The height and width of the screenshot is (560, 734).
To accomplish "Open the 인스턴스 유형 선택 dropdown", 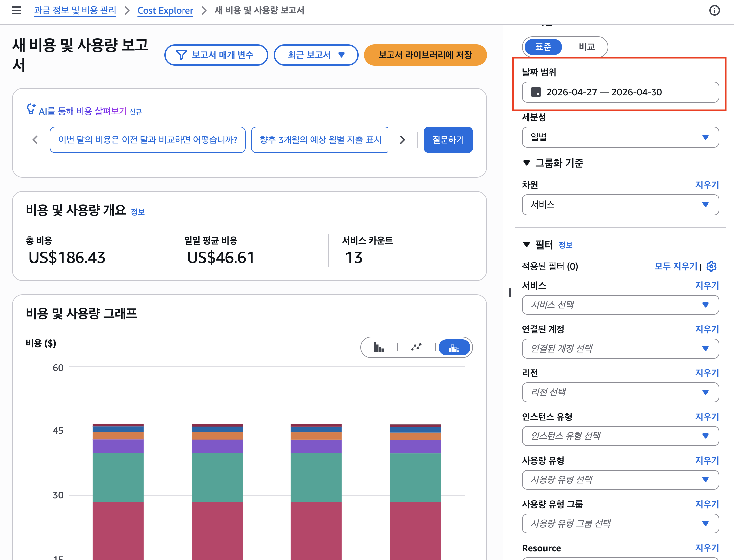I will click(x=620, y=436).
